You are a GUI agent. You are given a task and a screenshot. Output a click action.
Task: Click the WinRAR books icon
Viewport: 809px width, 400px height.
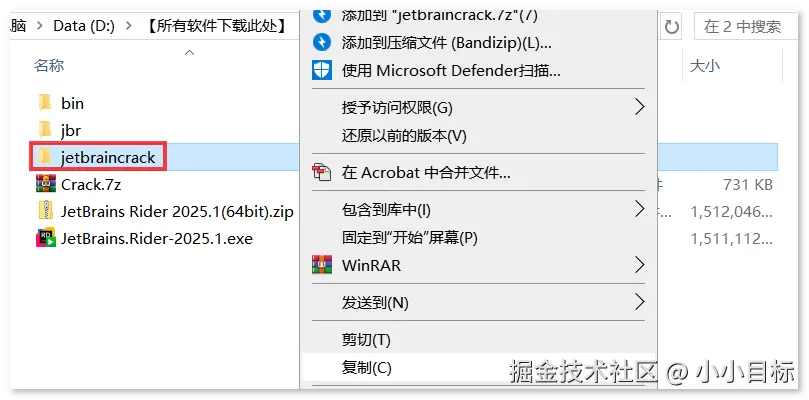click(x=322, y=265)
